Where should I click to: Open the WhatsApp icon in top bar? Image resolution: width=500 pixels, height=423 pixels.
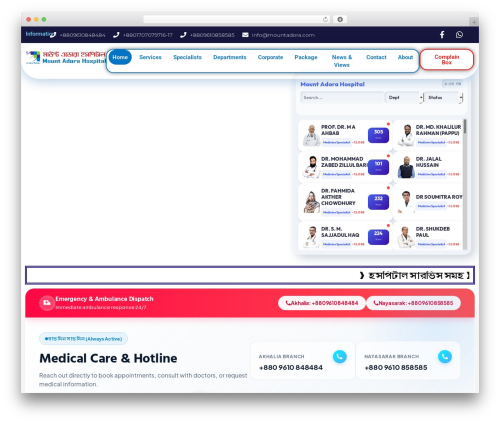(459, 35)
